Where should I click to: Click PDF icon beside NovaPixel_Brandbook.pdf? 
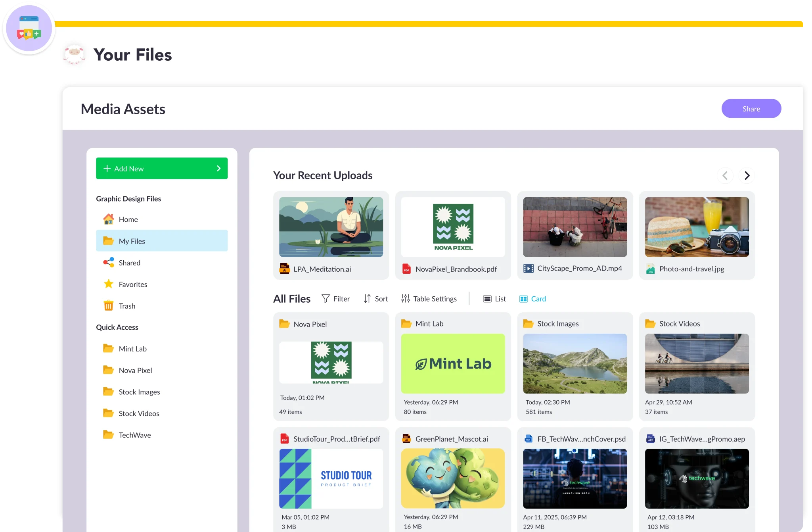click(406, 269)
